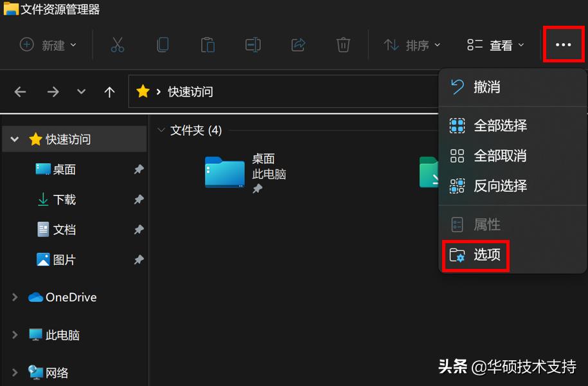Use the Paste icon

208,44
